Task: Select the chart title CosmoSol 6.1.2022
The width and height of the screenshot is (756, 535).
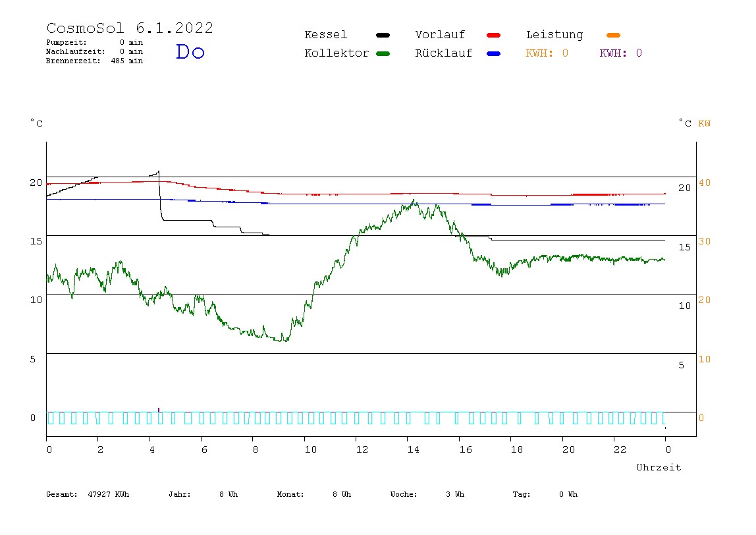Action: [x=130, y=28]
